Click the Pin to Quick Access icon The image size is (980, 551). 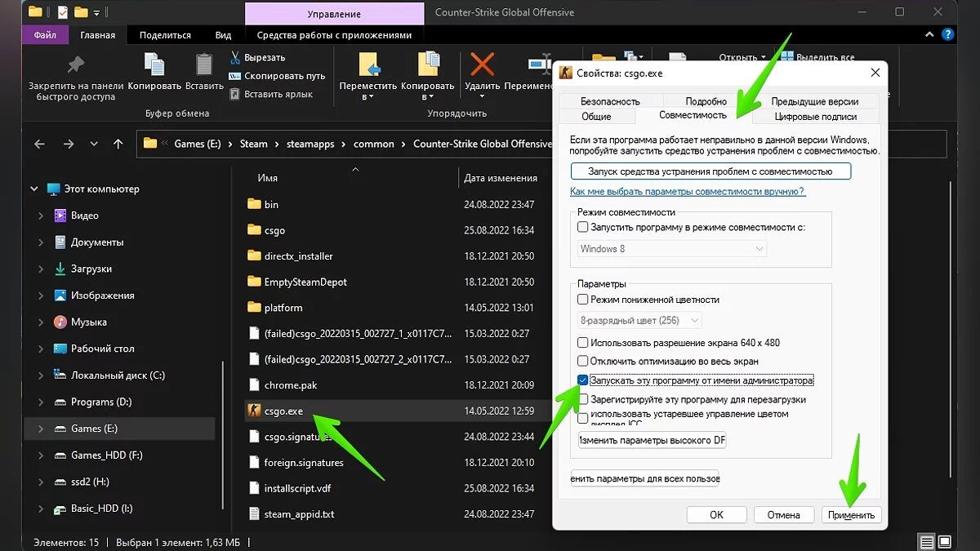76,64
